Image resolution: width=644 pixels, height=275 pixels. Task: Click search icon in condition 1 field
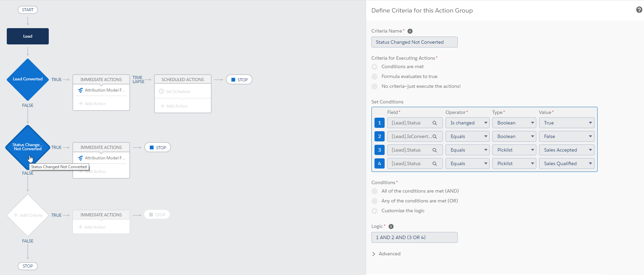tap(435, 123)
